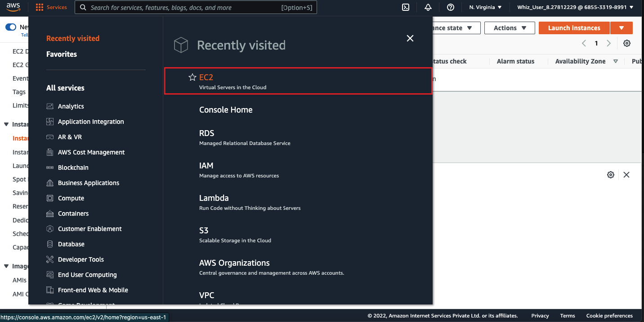Open the Analytics category

tap(71, 106)
